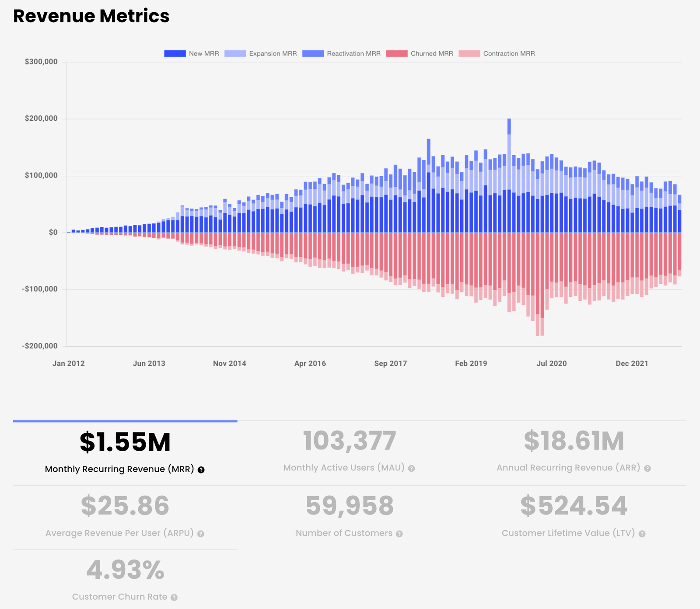
Task: Click the tallest bar reaching $200,000
Action: (509, 175)
